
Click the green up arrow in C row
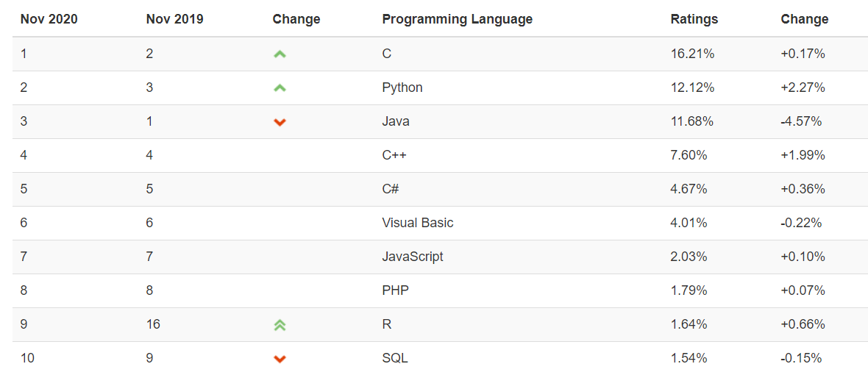point(280,54)
